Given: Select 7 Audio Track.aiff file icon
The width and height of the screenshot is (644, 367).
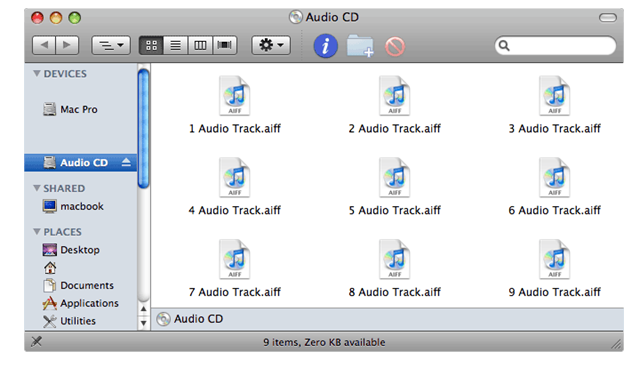Looking at the screenshot, I should coord(235,259).
